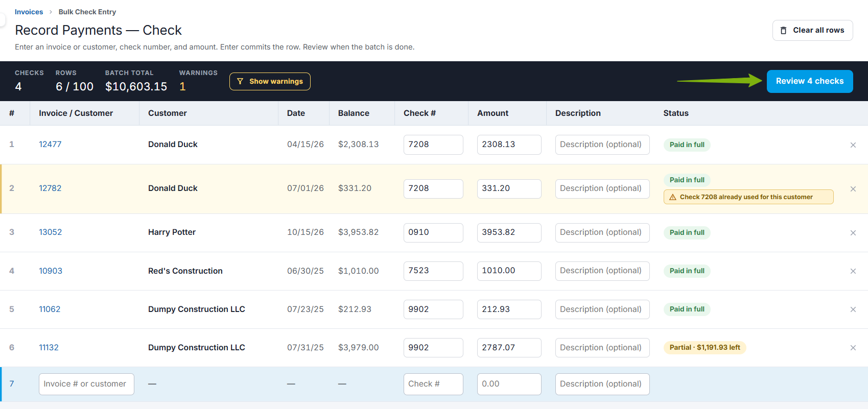Edit amount 2787.07 in row 6
Viewport: 868px width, 409px height.
tap(509, 348)
